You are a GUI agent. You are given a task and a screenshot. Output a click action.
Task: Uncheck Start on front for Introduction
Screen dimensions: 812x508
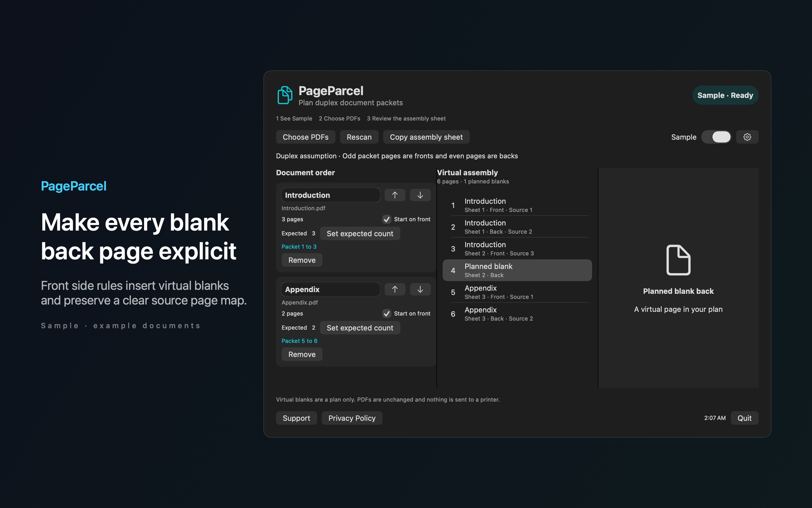[x=387, y=219]
